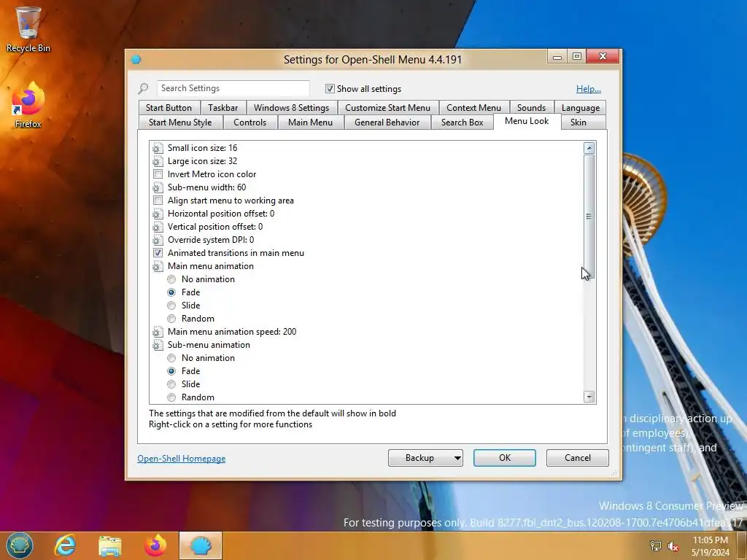This screenshot has height=560, width=747.
Task: Click the scroll up arrow of settings list
Action: 589,148
